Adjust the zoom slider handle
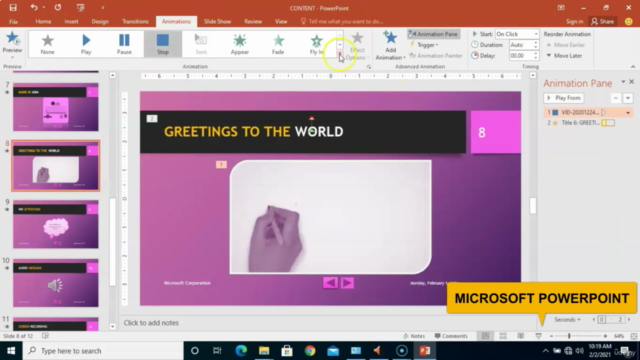The width and height of the screenshot is (640, 360). point(569,336)
